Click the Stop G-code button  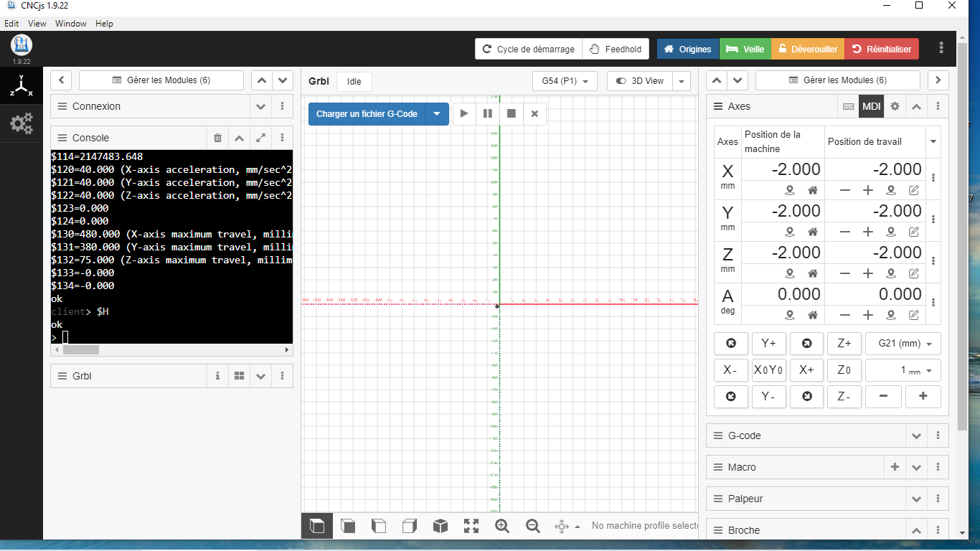[511, 113]
